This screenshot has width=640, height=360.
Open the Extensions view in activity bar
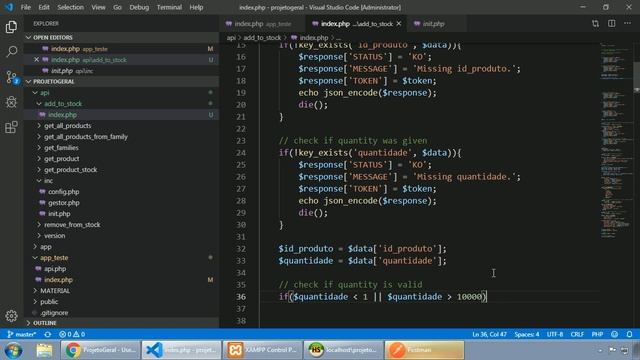(x=11, y=127)
